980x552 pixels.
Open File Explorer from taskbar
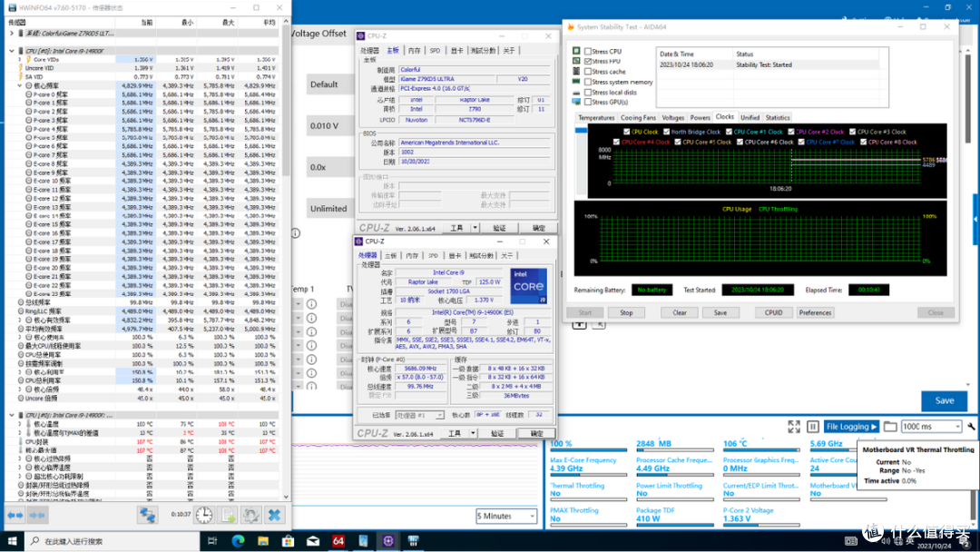click(x=263, y=541)
